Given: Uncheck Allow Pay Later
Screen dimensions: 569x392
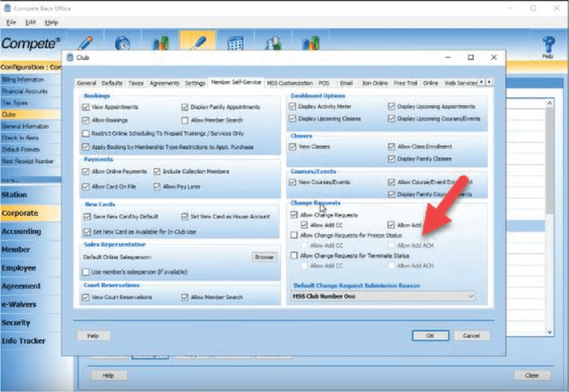Looking at the screenshot, I should tap(157, 187).
